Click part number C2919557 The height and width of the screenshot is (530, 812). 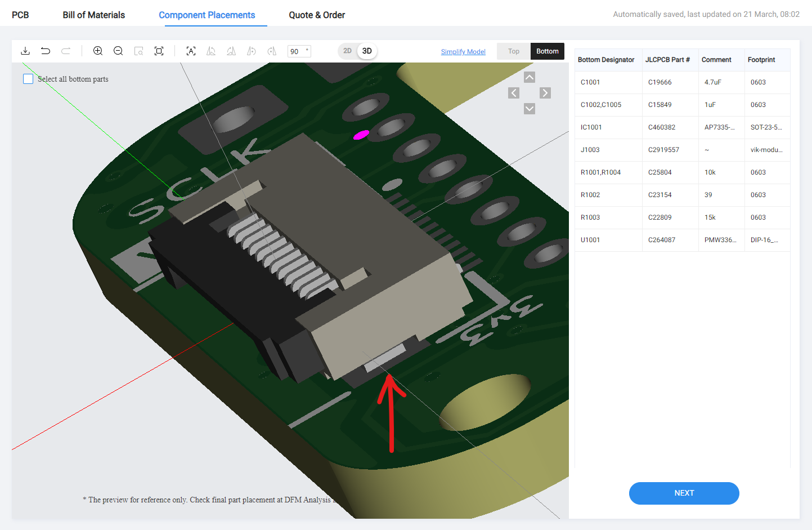663,150
